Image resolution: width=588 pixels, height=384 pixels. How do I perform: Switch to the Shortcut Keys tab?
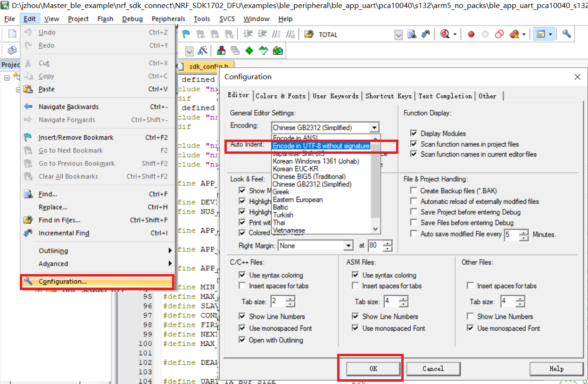click(x=388, y=96)
